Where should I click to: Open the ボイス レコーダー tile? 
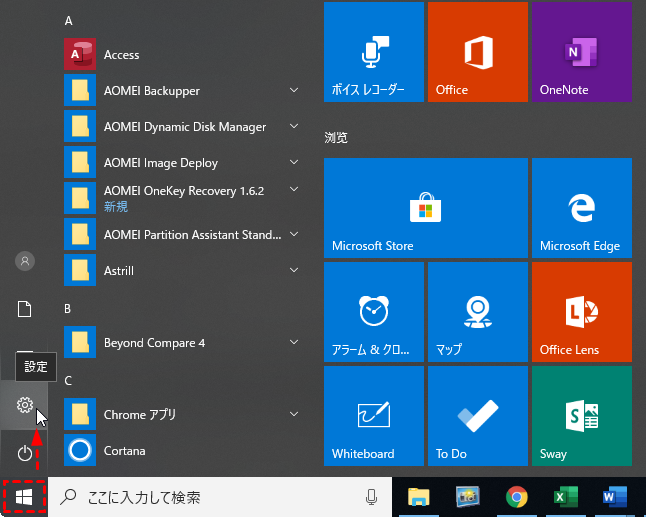[x=373, y=52]
